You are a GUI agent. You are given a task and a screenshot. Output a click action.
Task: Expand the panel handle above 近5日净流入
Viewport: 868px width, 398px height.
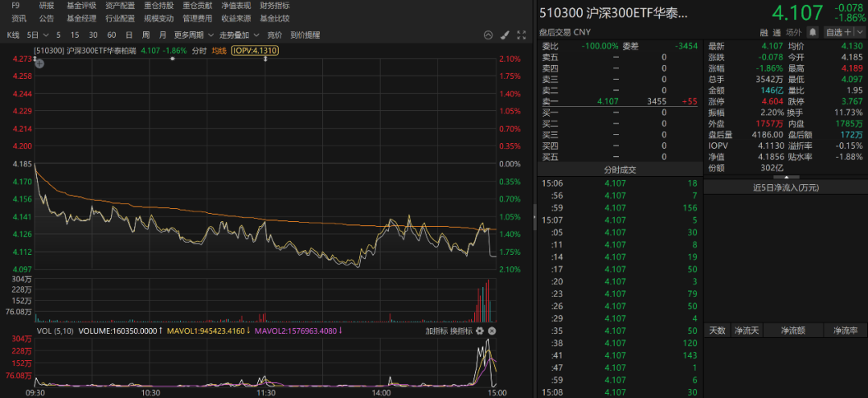tap(785, 177)
